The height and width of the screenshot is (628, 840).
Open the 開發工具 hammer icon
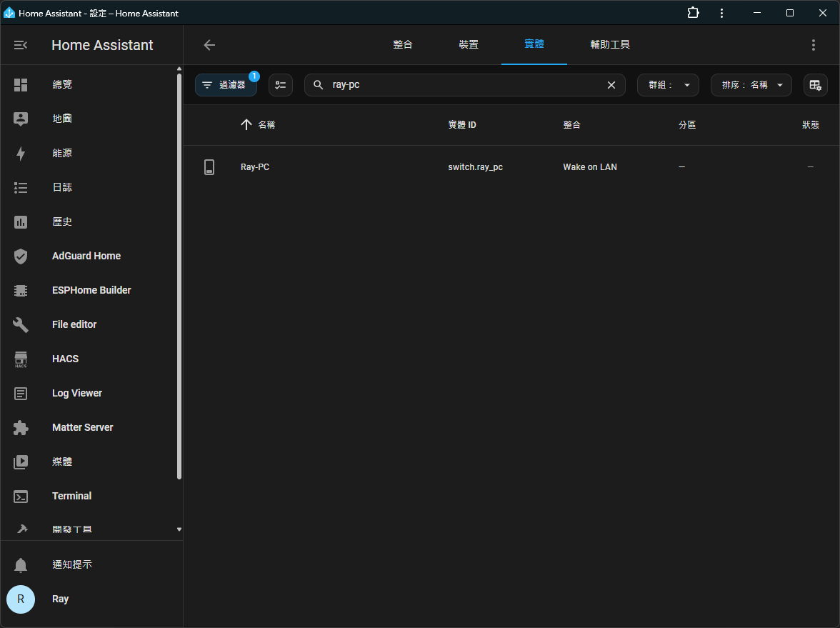21,529
